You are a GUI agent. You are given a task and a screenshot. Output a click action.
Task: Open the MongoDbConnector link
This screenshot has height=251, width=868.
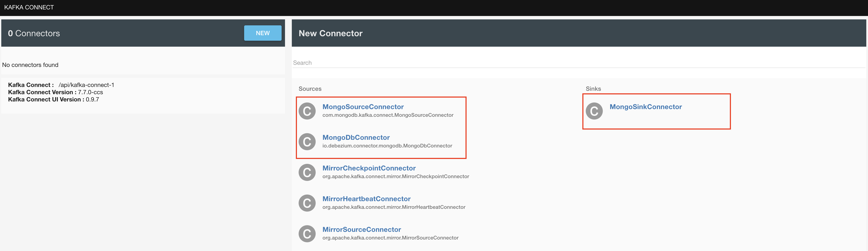click(356, 137)
